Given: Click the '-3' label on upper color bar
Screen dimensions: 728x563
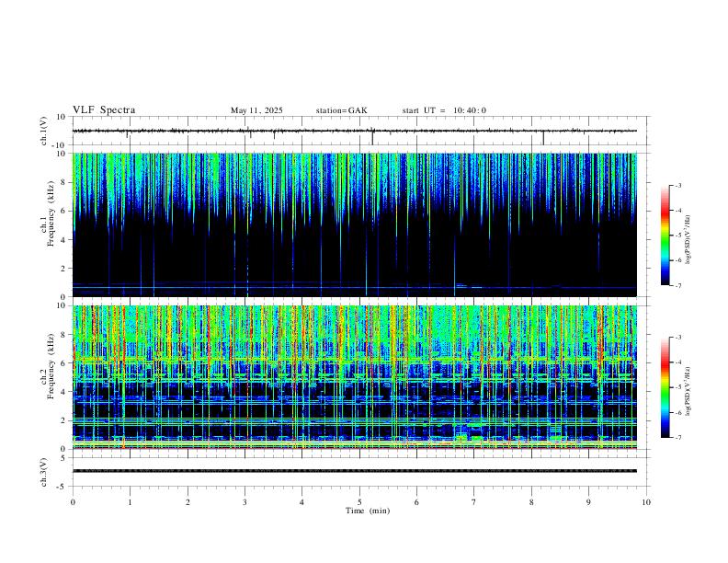Looking at the screenshot, I should click(x=677, y=185).
